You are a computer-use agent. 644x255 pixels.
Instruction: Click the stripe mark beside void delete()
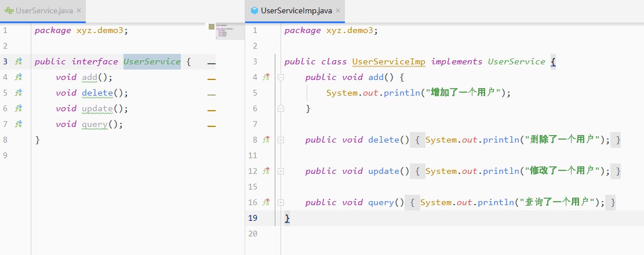pos(212,95)
